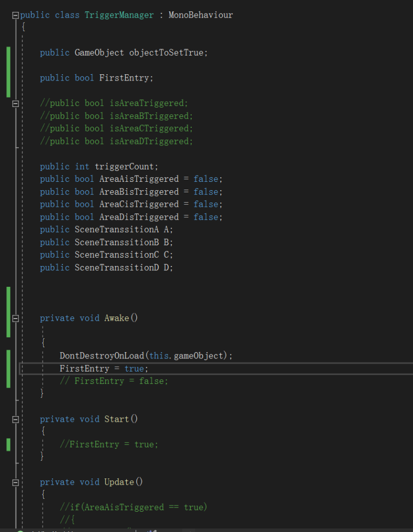Viewport: 413px width, 532px height.
Task: Click the SceneTranssitionB type name
Action: tap(117, 242)
